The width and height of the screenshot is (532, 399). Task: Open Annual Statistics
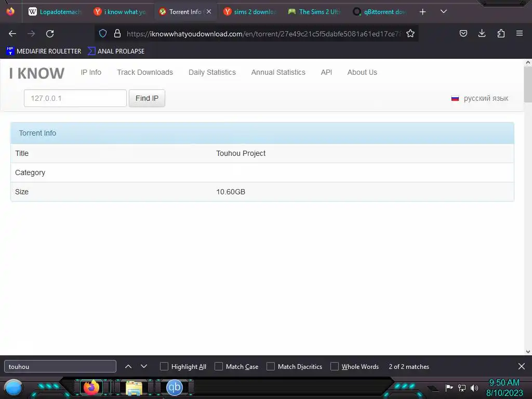[278, 72]
